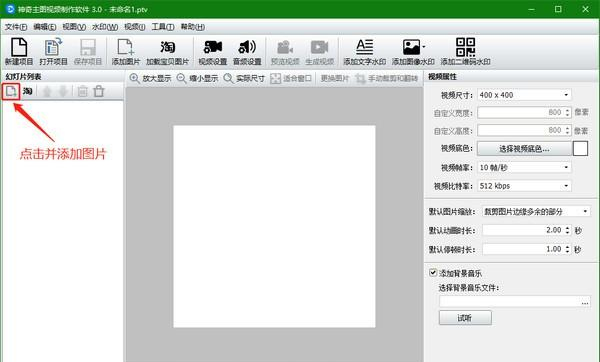Click the ... browse button for music file

point(585,302)
